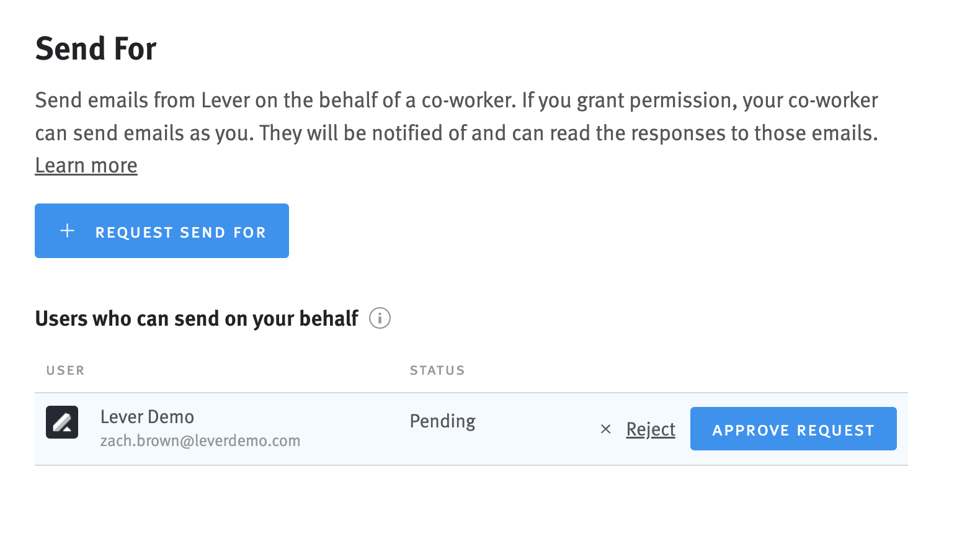
Task: Click the blank area below the users table
Action: pyautogui.click(x=471, y=501)
